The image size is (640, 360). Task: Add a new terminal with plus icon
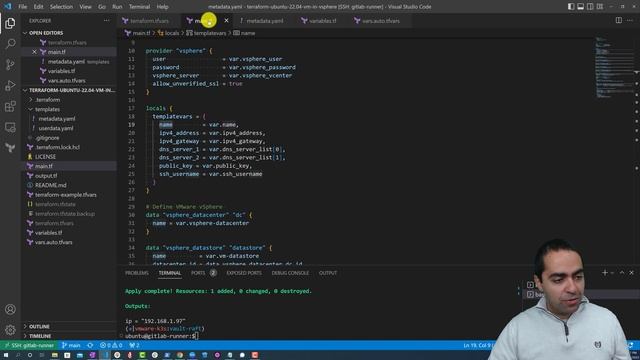pos(604,273)
